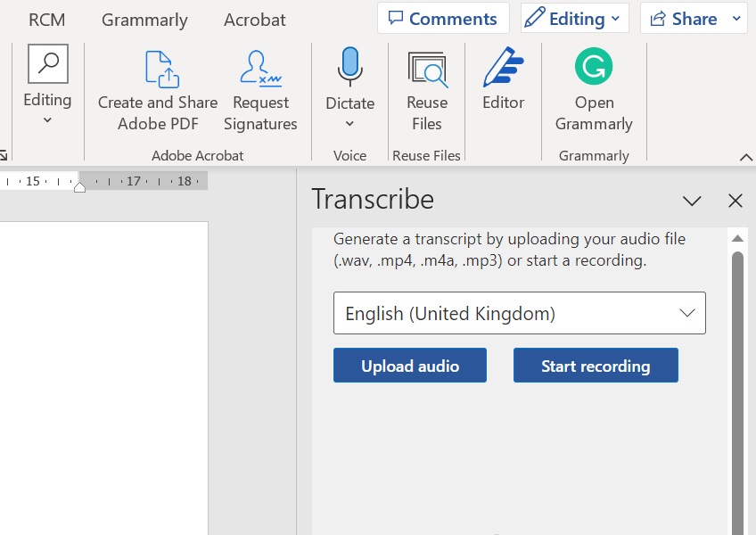Switch to the RCM ribbon tab
Viewport: 756px width, 535px height.
(45, 19)
